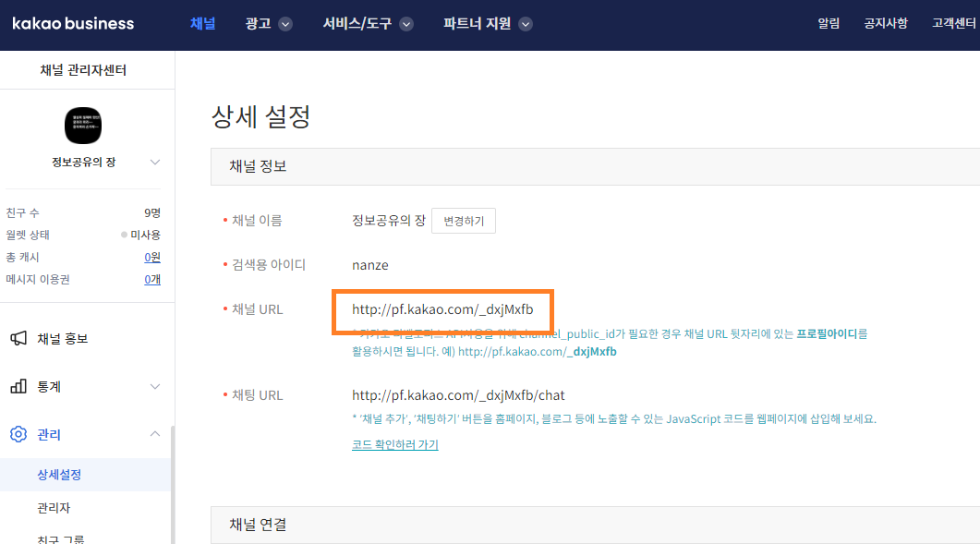Click the 총 캐시 0원 link
The image size is (980, 544).
152,257
